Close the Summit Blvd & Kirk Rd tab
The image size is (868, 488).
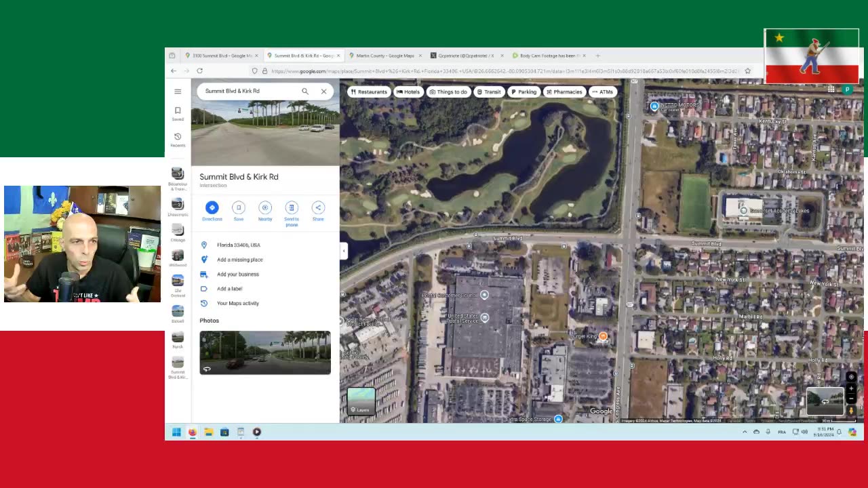pyautogui.click(x=338, y=56)
